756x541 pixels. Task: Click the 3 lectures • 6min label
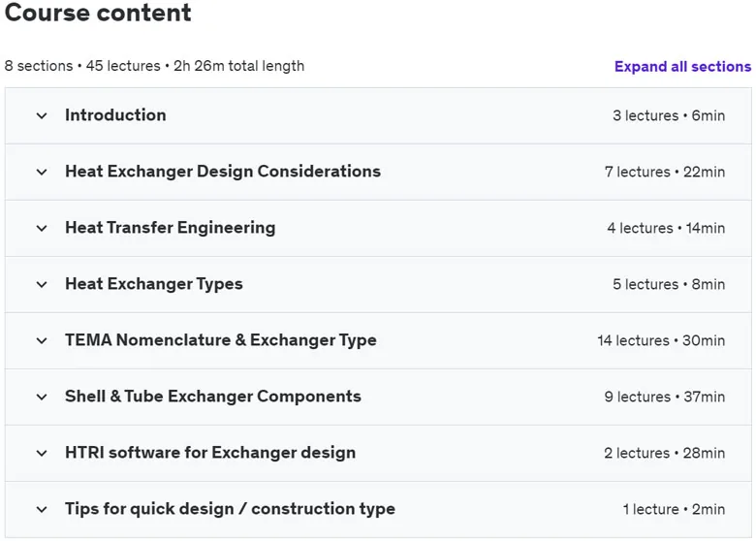click(x=669, y=115)
